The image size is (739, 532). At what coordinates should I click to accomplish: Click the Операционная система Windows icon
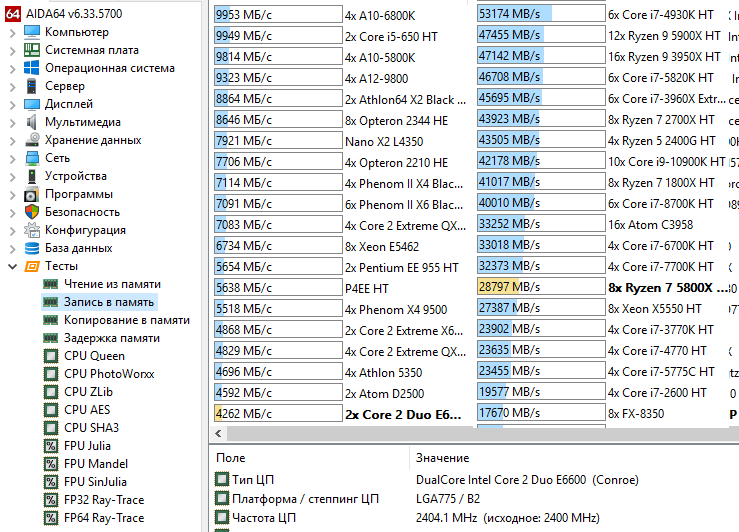coord(32,68)
